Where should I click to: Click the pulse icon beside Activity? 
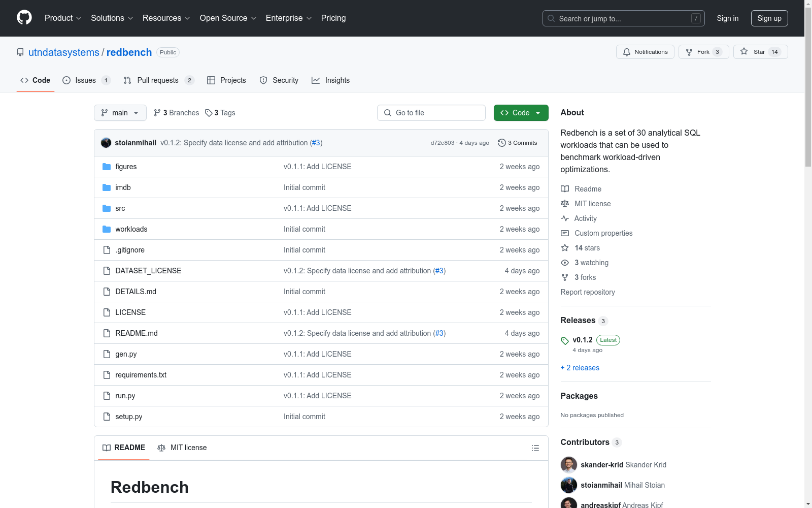click(x=565, y=218)
